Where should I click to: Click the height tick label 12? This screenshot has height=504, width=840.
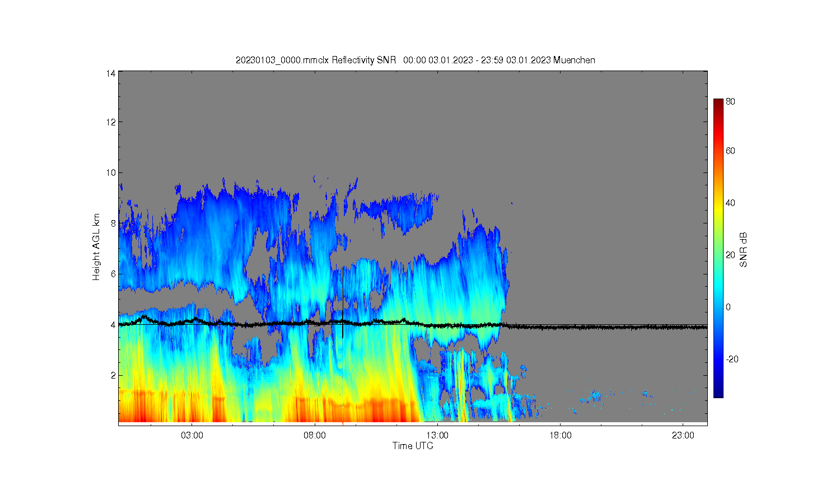click(111, 122)
